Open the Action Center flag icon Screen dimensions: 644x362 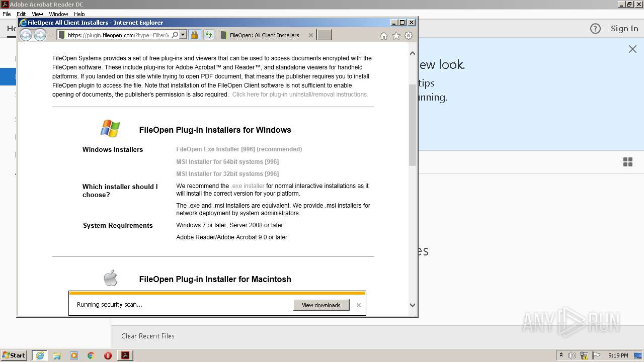(x=596, y=355)
